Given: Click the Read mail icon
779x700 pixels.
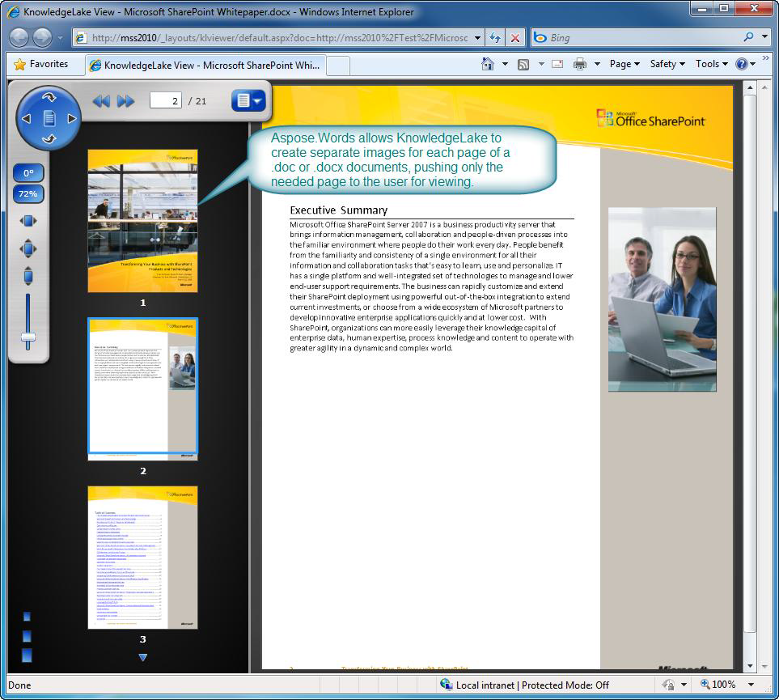Looking at the screenshot, I should (557, 64).
